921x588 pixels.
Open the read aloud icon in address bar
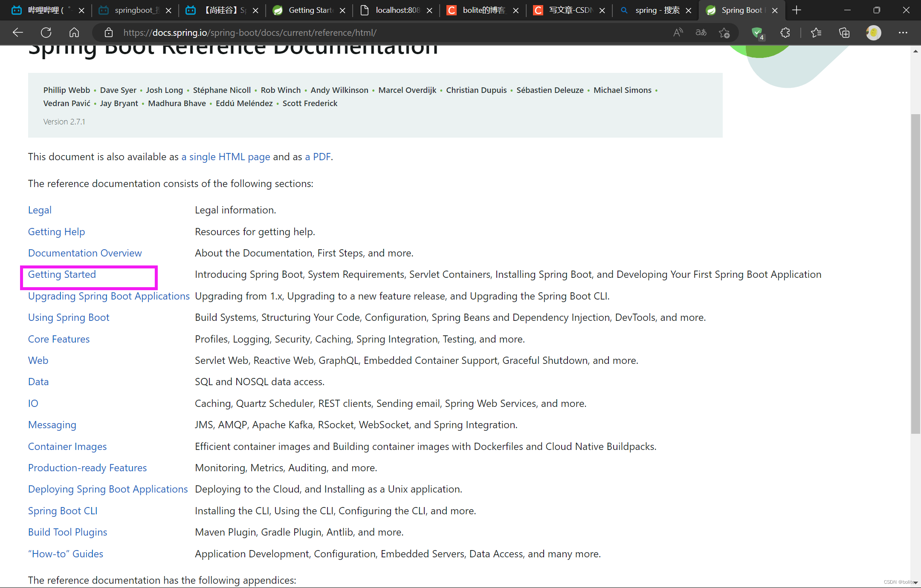(x=678, y=32)
